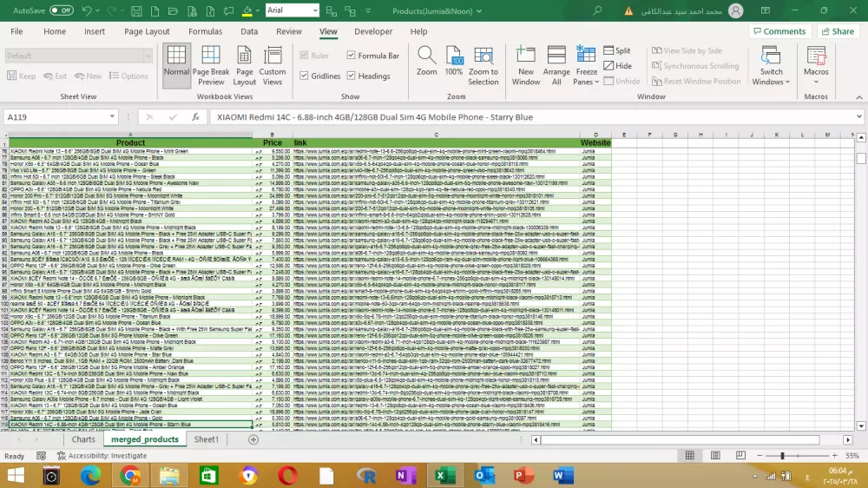Open the Zoom dialog
This screenshot has width=868, height=488.
pyautogui.click(x=426, y=62)
